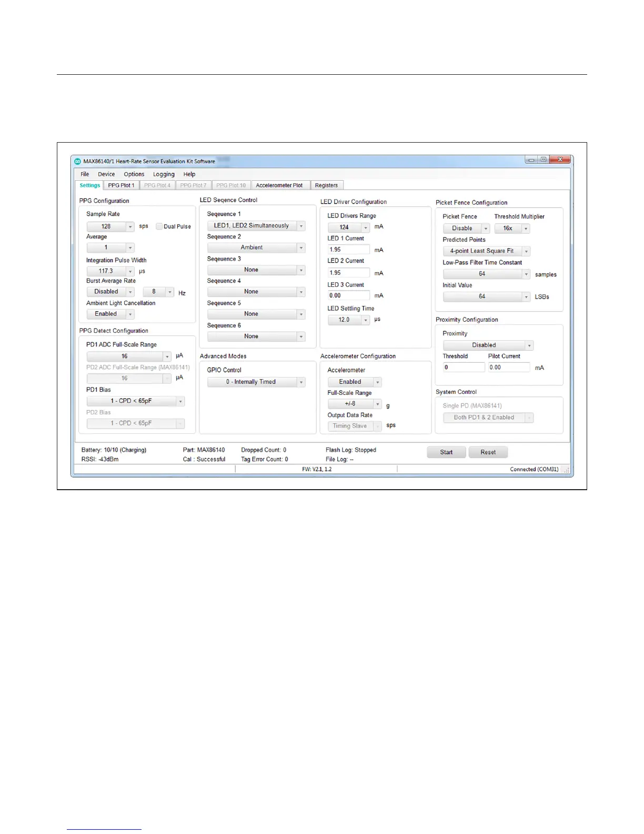This screenshot has width=644, height=834.
Task: Open Sequence 6 dropdown
Action: click(256, 336)
